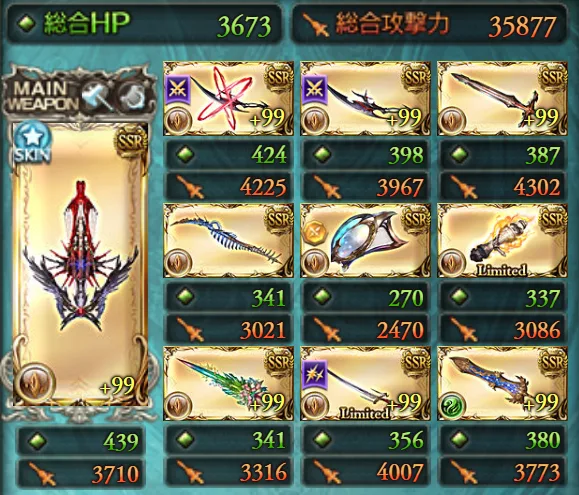Tap the purple crossed-swords icon on the scythe
Screen dimensions: 579x495
click(x=315, y=89)
